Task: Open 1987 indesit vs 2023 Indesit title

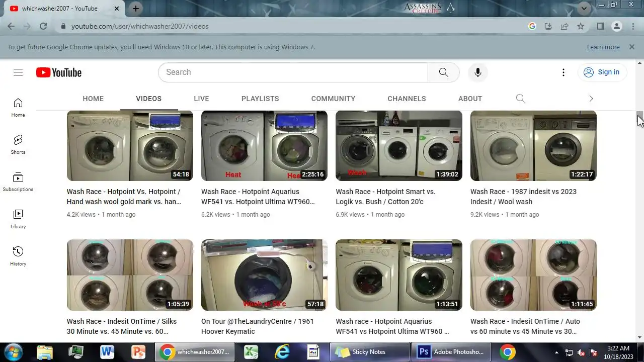Action: point(523,197)
